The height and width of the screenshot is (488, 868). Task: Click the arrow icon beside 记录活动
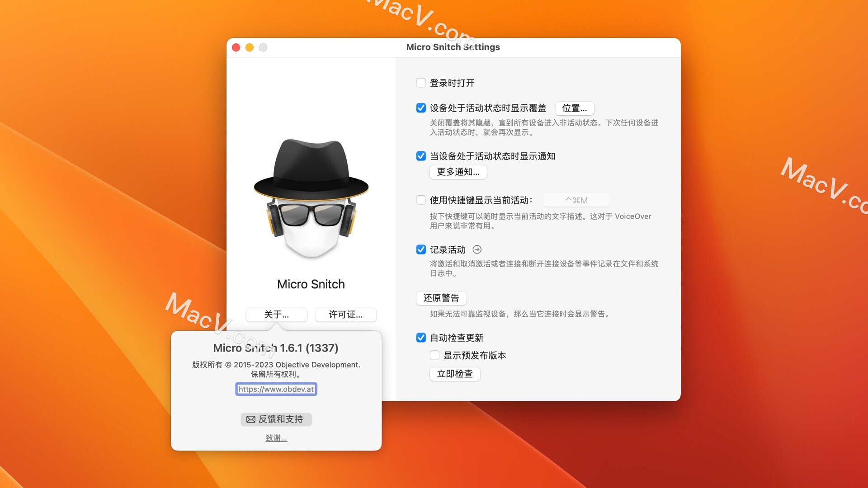click(477, 250)
